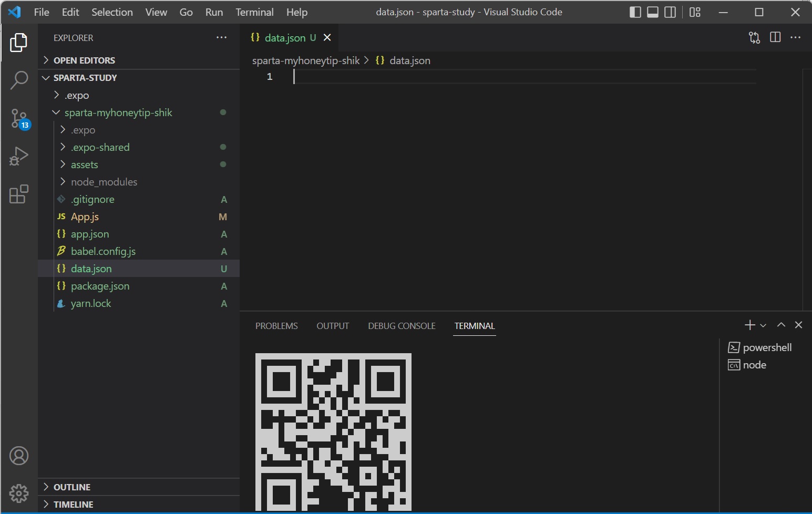The height and width of the screenshot is (514, 812).
Task: Select the node terminal instance
Action: point(747,365)
